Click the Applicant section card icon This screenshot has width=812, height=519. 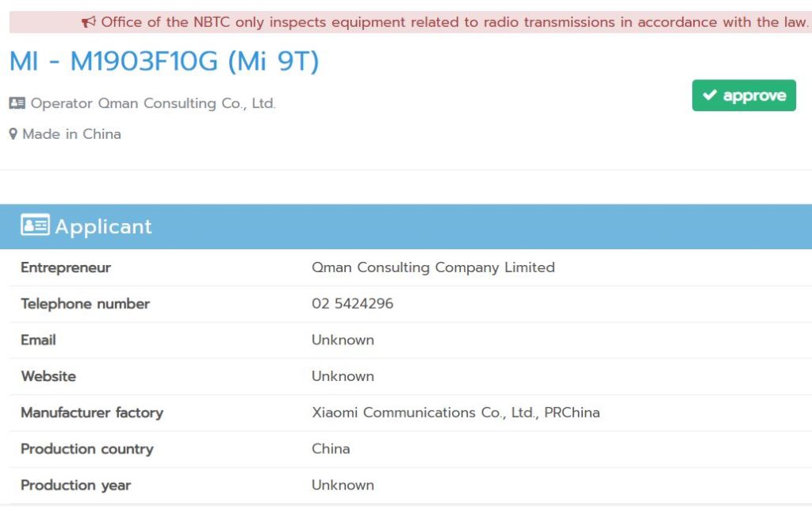click(x=35, y=225)
